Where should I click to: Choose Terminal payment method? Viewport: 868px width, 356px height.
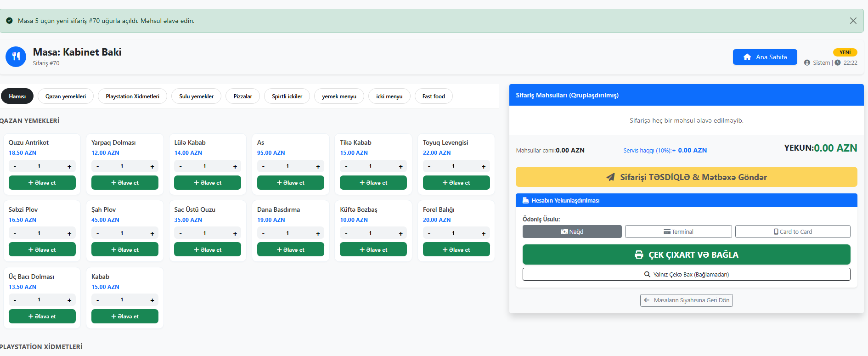pos(678,232)
